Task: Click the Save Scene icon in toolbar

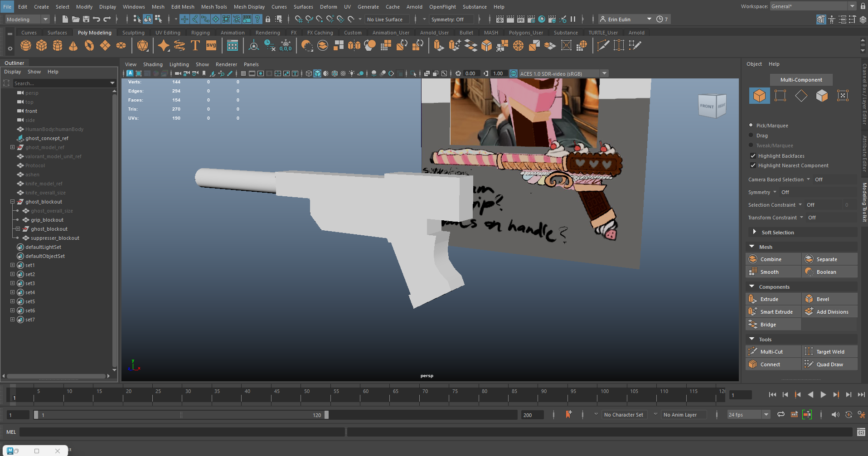Action: click(86, 19)
